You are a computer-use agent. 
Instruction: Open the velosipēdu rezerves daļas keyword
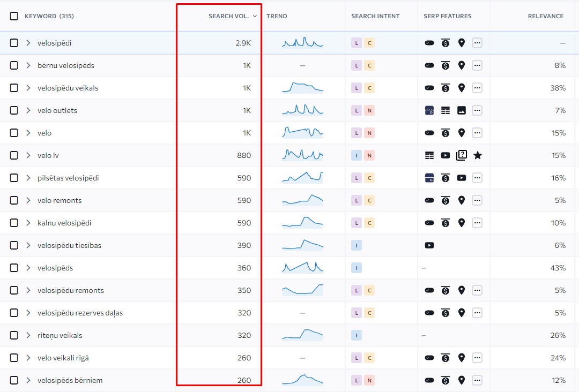80,313
